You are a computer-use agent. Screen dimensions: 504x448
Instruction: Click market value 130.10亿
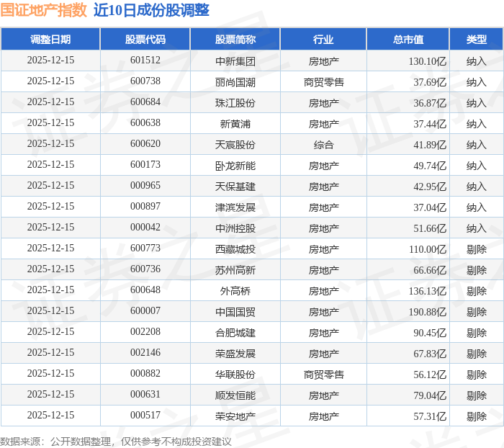point(428,61)
